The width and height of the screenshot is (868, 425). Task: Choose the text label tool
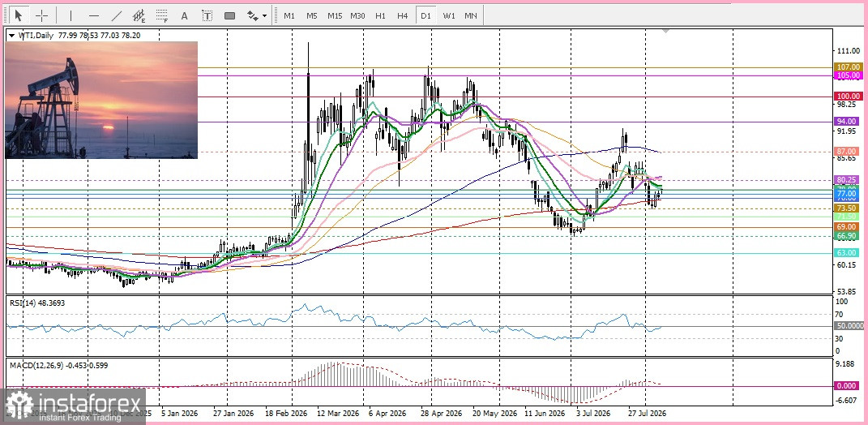click(x=207, y=15)
